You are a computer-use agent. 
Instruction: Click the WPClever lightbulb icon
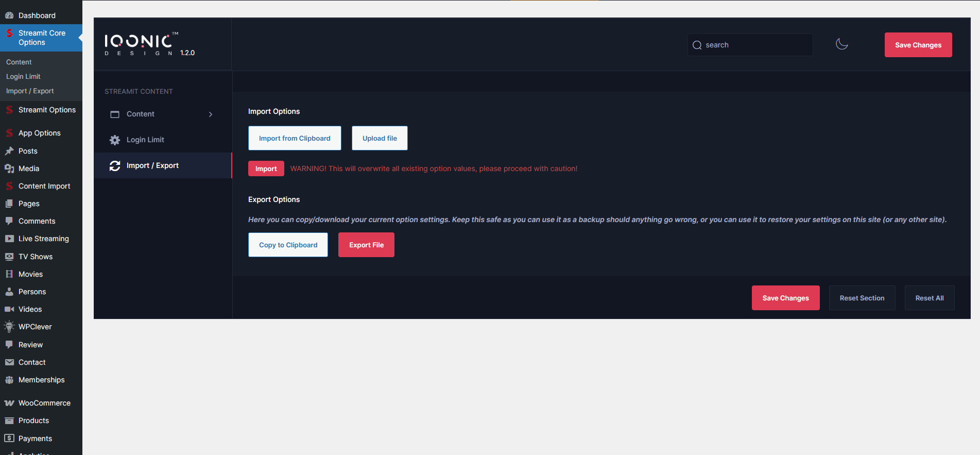tap(9, 327)
